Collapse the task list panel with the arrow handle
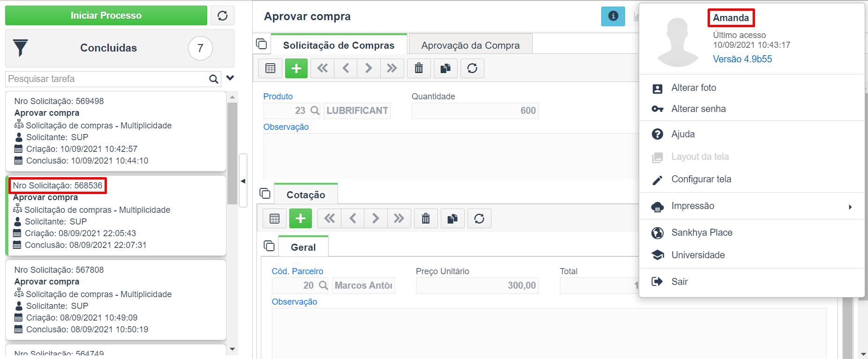This screenshot has height=359, width=868. coord(243,181)
